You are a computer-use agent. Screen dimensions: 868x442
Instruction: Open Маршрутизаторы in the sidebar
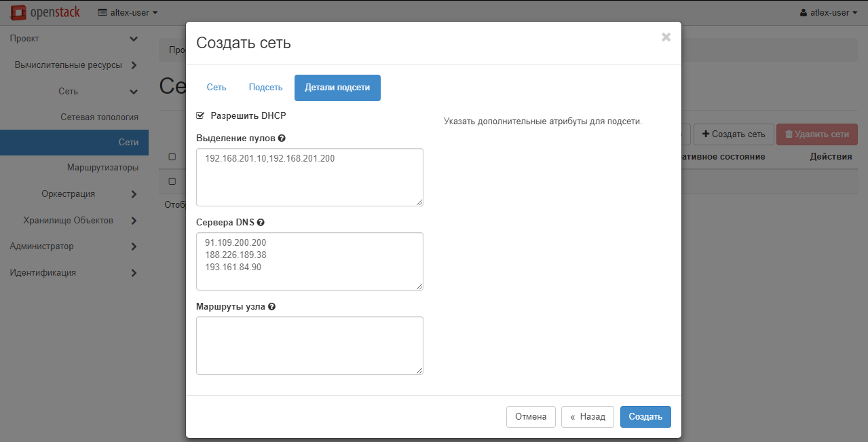tap(102, 167)
